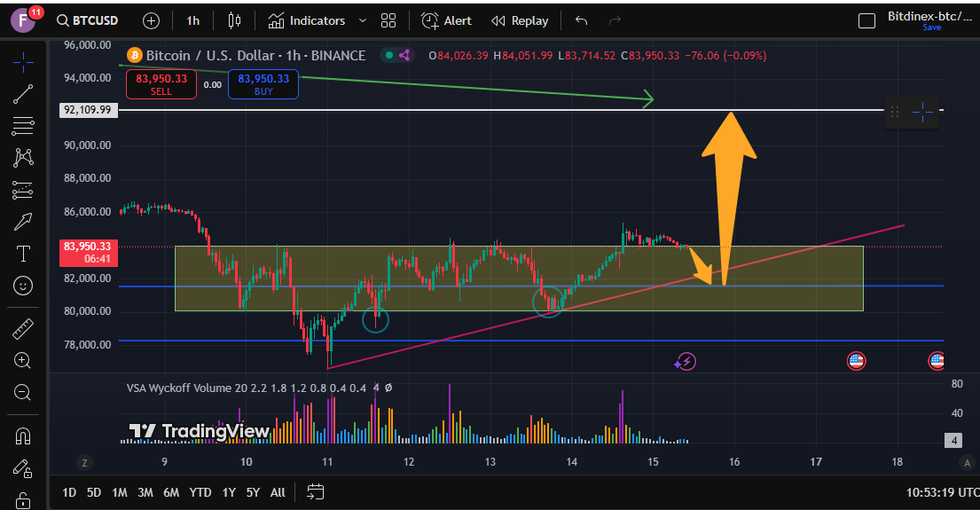Open the candlestick chart style menu

(234, 20)
